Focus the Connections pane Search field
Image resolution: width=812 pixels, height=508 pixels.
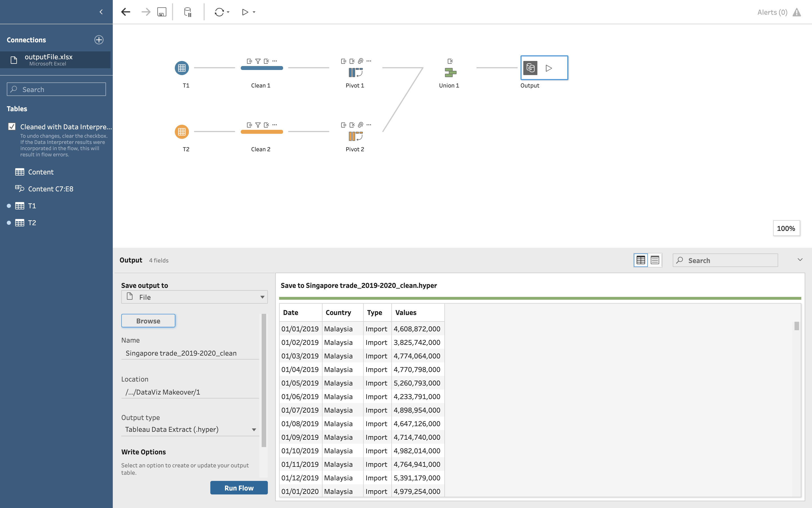click(x=56, y=89)
